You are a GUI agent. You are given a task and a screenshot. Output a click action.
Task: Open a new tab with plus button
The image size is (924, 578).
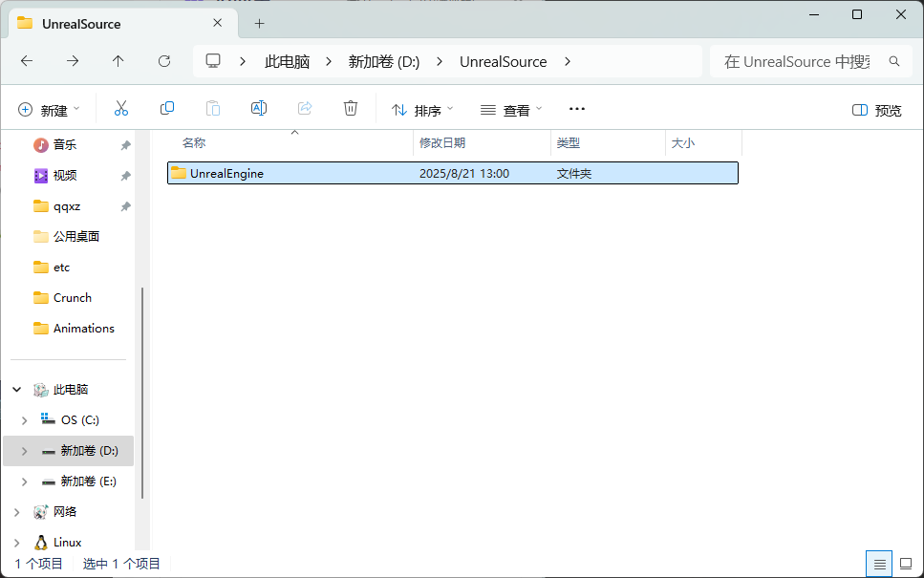(x=259, y=23)
